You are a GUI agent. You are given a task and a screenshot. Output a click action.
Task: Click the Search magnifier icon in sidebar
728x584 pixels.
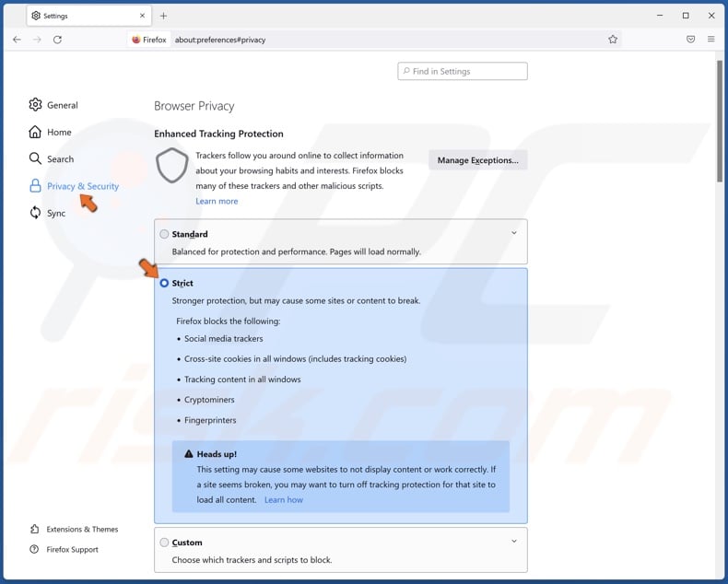(x=35, y=158)
